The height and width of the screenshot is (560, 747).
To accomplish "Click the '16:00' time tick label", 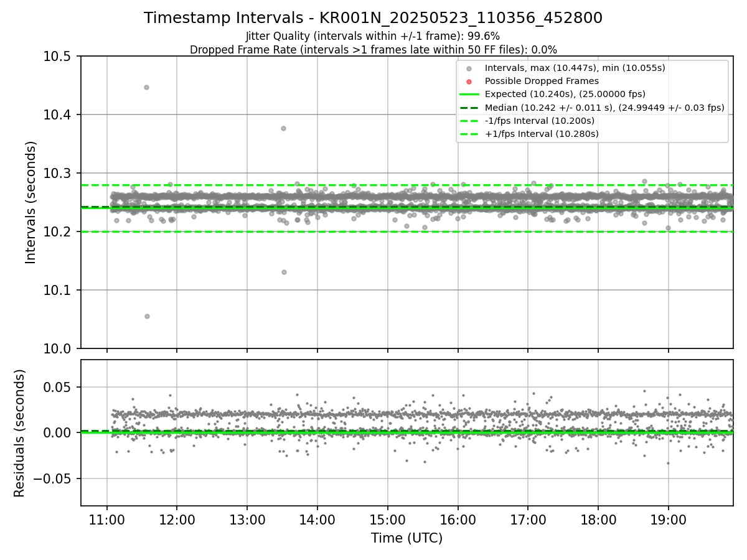I will (458, 519).
